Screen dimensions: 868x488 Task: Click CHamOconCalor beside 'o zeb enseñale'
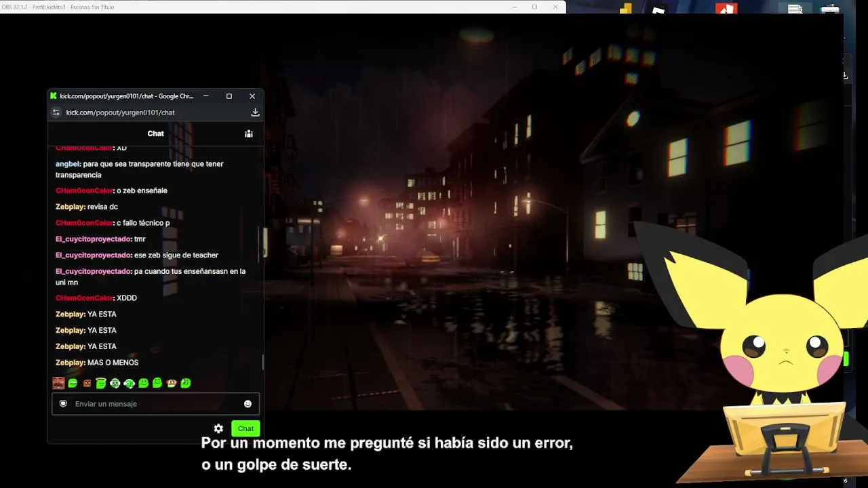click(84, 190)
